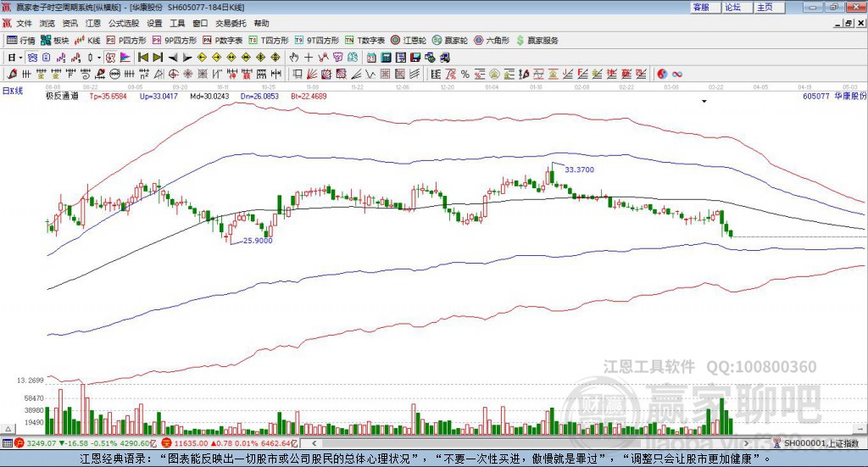Open the 浏览 menu

[x=47, y=23]
